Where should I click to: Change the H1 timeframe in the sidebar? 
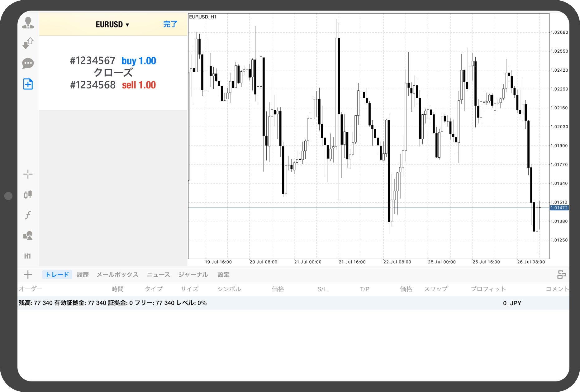pos(28,256)
